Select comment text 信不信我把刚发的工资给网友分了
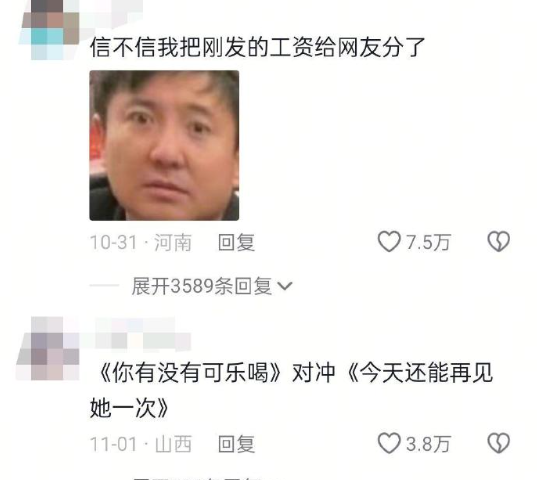 (258, 47)
